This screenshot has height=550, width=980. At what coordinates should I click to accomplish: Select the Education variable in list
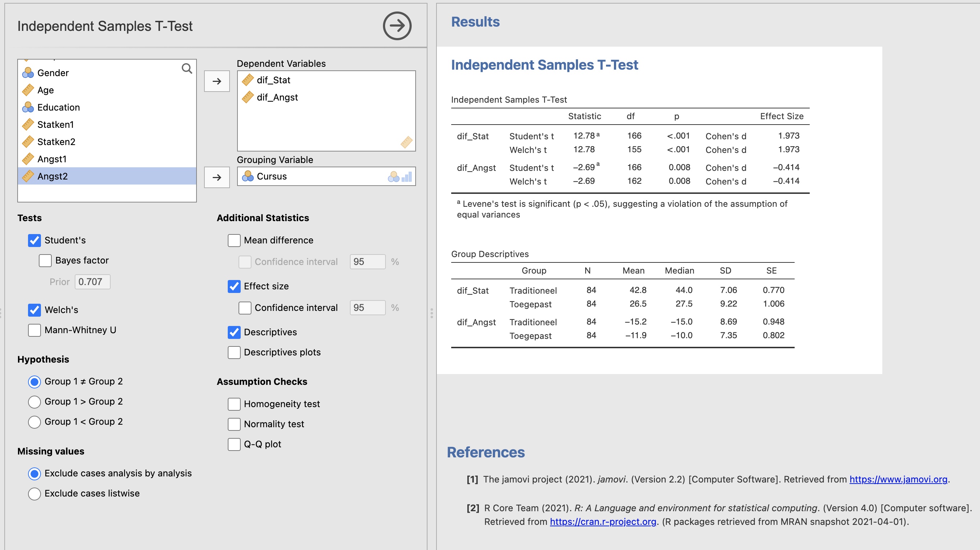[58, 107]
